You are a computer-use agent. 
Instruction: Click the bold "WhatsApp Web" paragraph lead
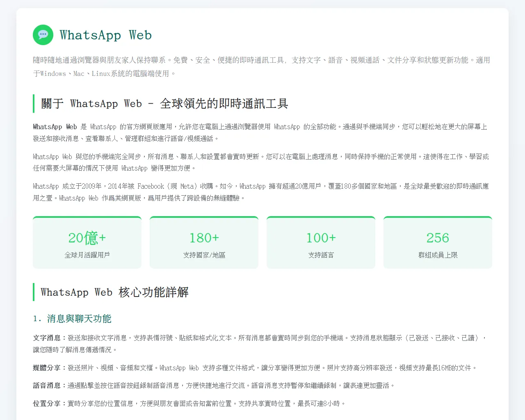(55, 127)
